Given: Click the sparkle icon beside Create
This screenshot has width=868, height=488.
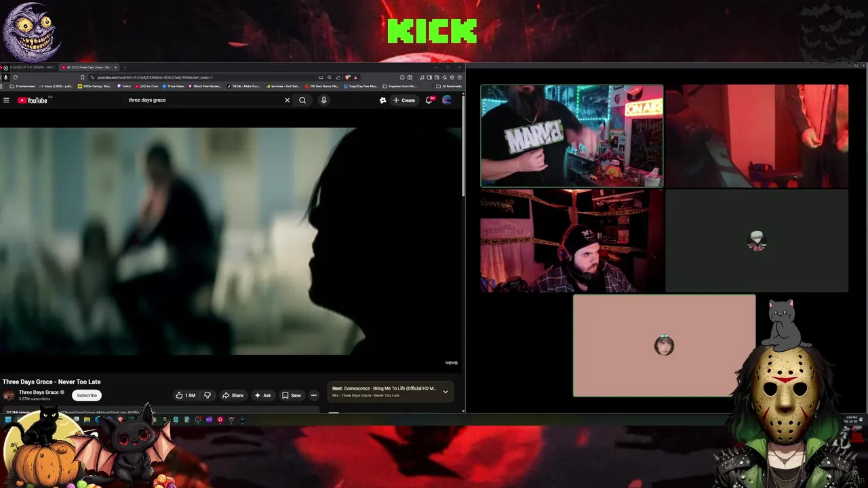Looking at the screenshot, I should [x=382, y=100].
